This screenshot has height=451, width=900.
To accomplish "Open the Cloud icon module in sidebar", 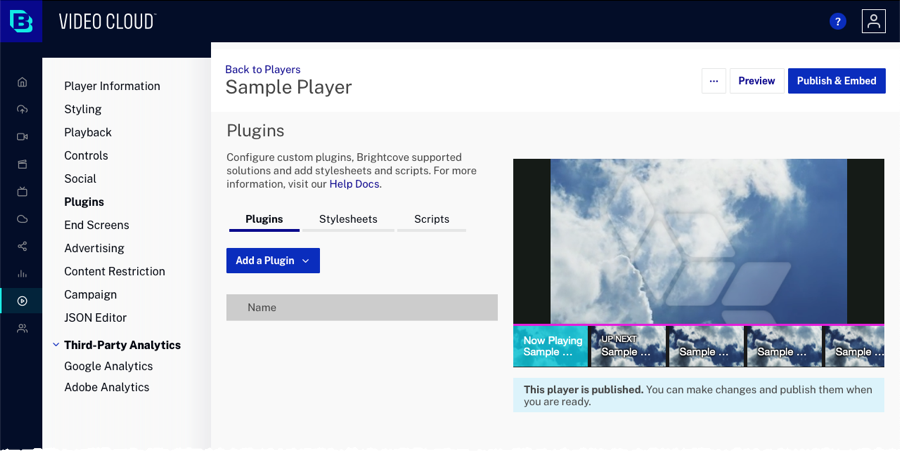I will coord(22,219).
